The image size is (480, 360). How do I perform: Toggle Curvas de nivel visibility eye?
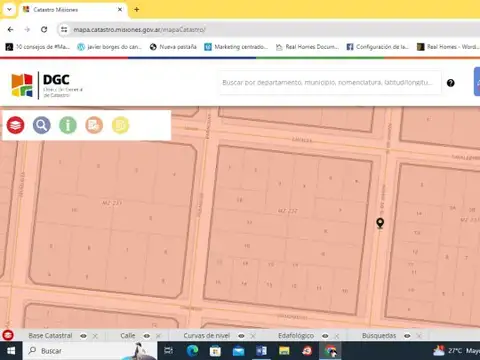click(241, 336)
